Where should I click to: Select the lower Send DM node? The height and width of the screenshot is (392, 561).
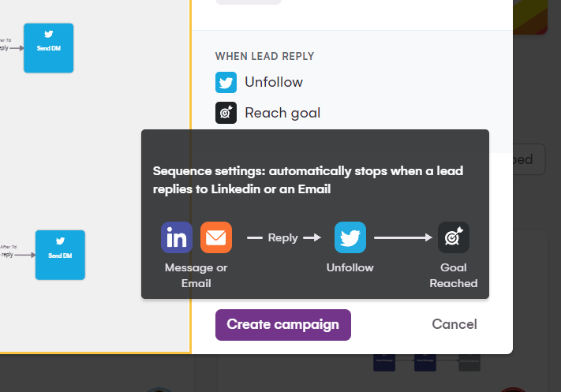(x=60, y=255)
